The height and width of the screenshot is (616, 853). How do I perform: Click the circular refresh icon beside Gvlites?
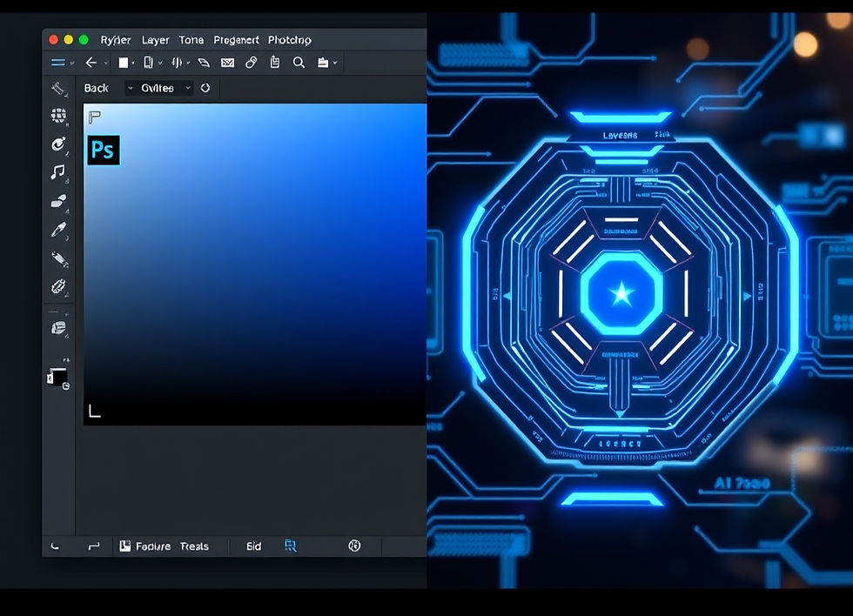click(205, 88)
